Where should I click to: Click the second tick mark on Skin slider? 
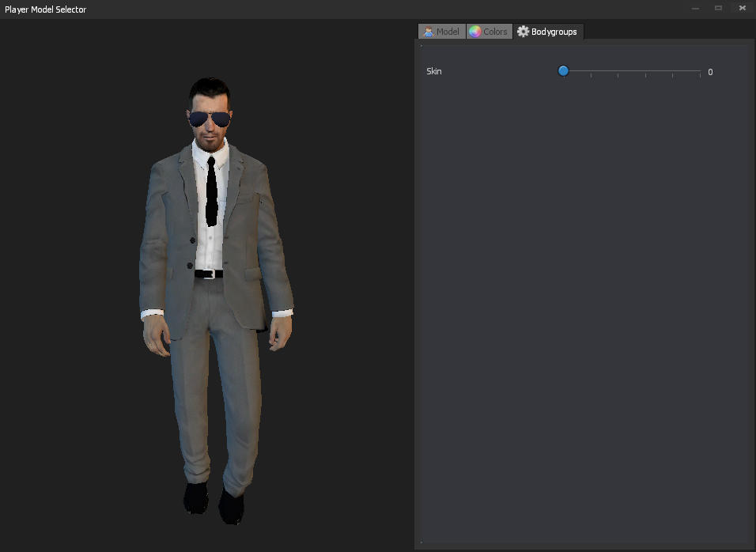click(x=618, y=74)
